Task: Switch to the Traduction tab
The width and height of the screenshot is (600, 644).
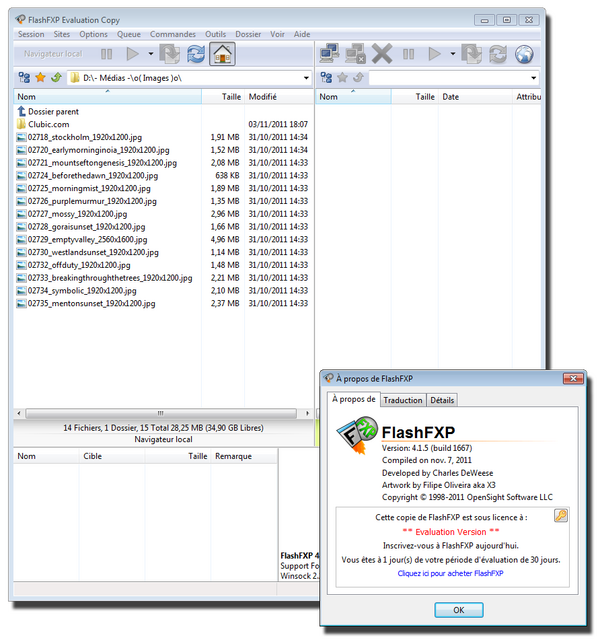Action: [402, 400]
